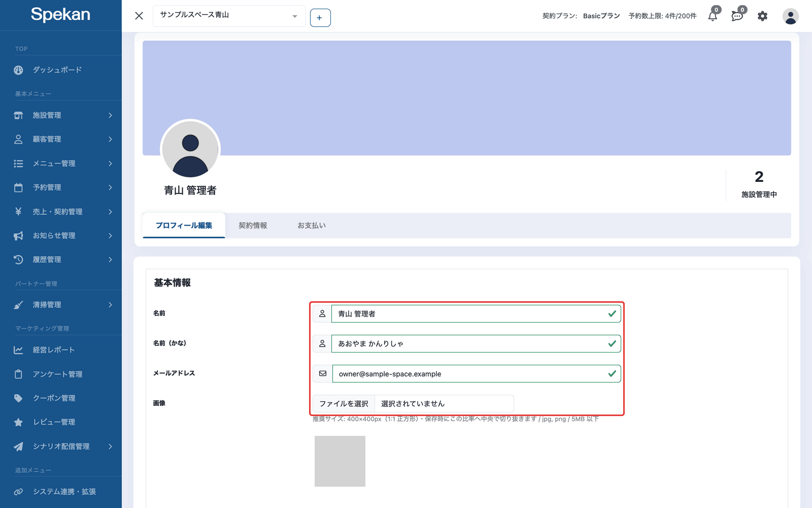Click the person icon beside the 名前 field
This screenshot has width=812, height=508.
322,314
